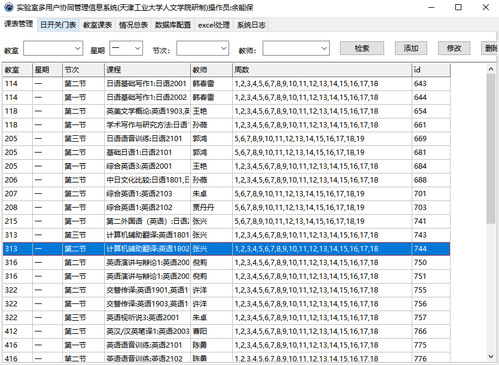Sort by the 星期 column header
This screenshot has height=365, width=499.
click(47, 70)
